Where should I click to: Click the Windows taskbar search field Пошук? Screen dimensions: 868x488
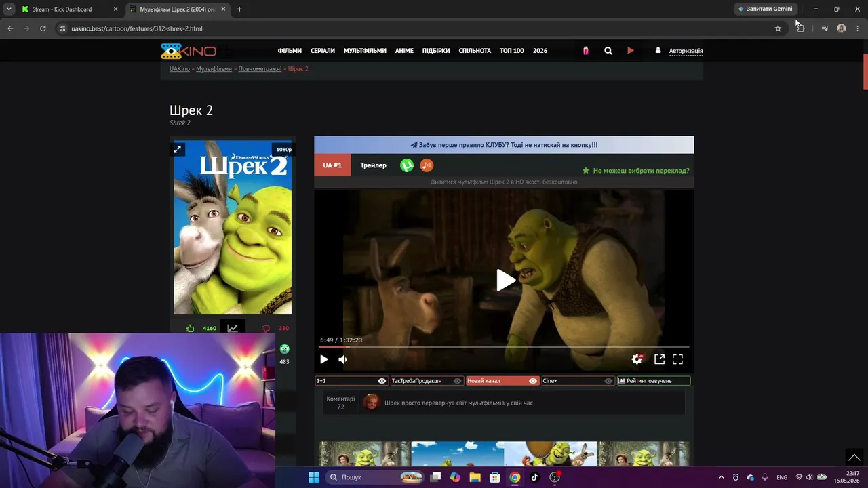[x=376, y=477]
